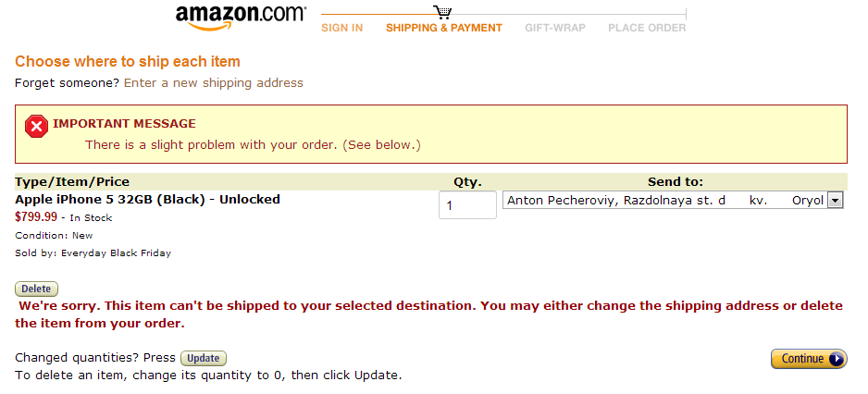Click the $799.99 price text
Image resolution: width=868 pixels, height=394 pixels.
tap(36, 217)
